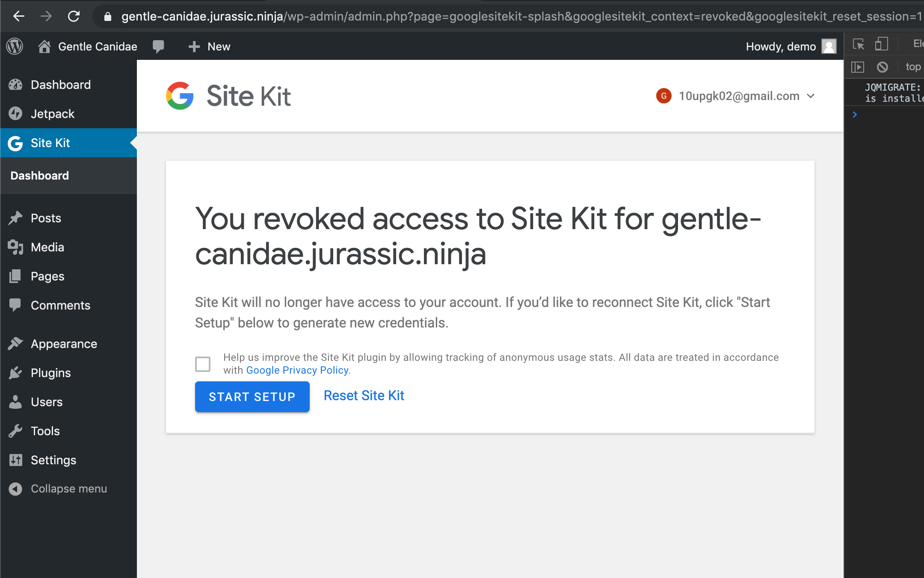Click the red G account avatar
924x578 pixels.
(663, 96)
